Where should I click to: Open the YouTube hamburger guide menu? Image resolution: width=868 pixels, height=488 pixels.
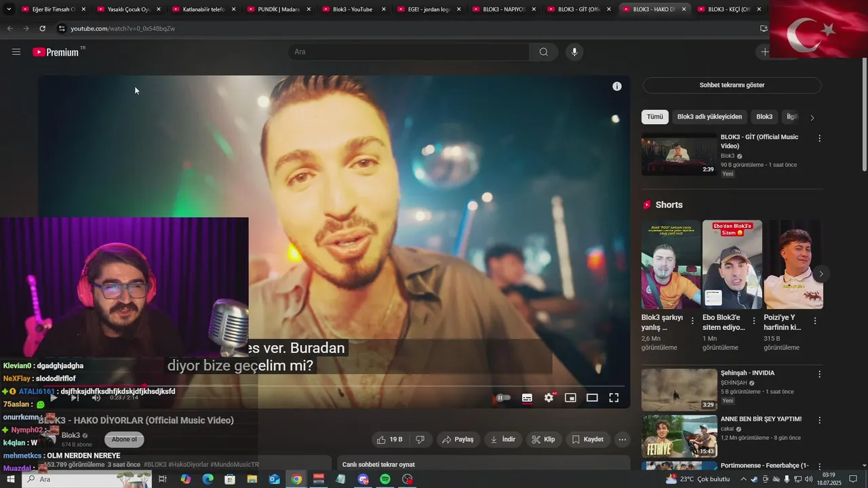click(16, 52)
